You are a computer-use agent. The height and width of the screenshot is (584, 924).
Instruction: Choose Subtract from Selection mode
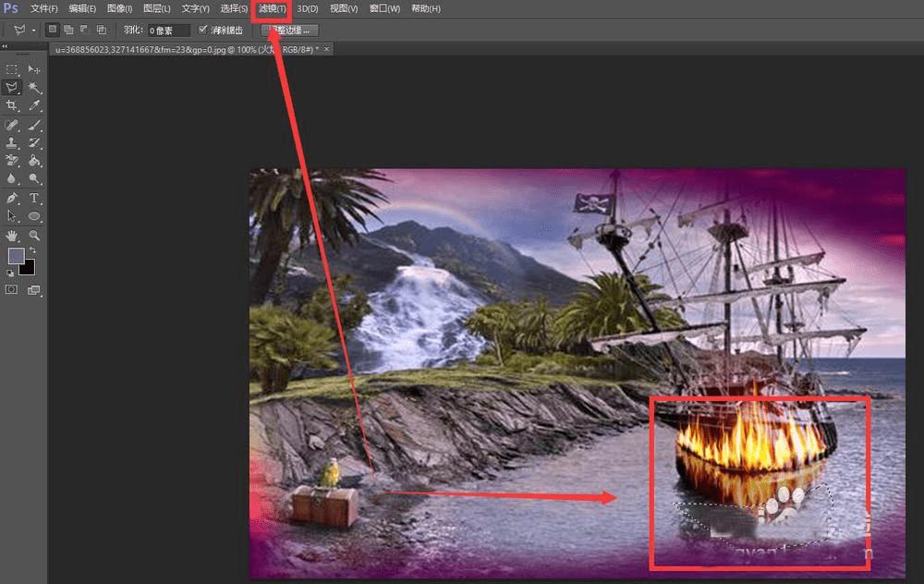pos(85,29)
